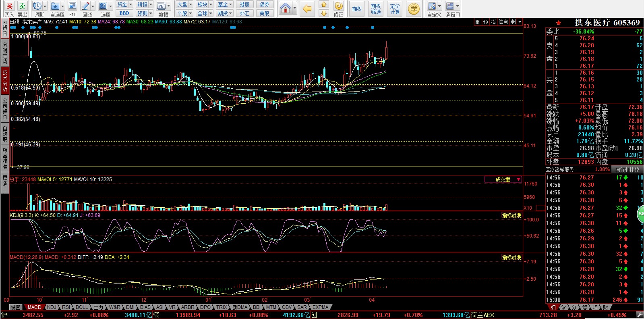
Task: Click the green Sell (卖出) icon
Action: point(22,6)
